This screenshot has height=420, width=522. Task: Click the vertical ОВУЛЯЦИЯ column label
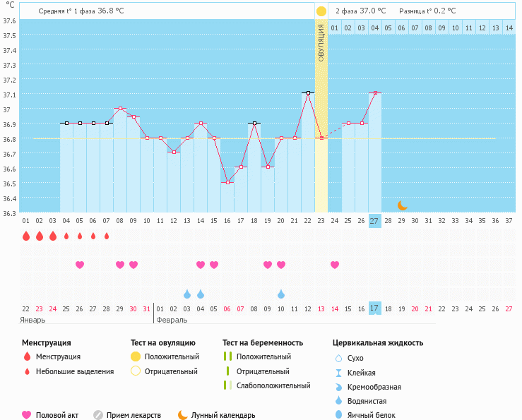pos(321,42)
